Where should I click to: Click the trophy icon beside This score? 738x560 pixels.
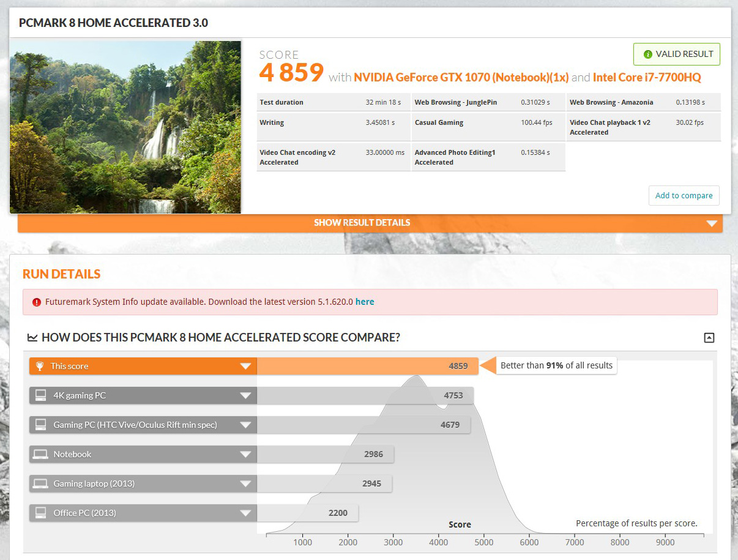(x=40, y=366)
